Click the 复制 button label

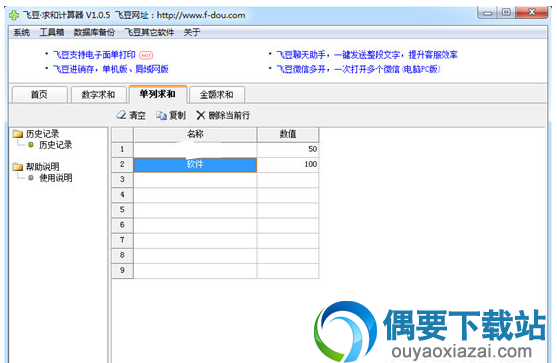point(177,115)
